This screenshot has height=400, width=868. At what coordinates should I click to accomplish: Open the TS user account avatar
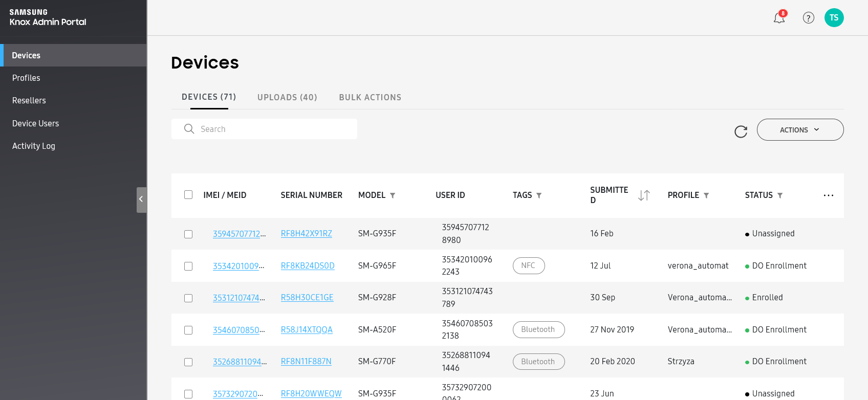coord(834,18)
